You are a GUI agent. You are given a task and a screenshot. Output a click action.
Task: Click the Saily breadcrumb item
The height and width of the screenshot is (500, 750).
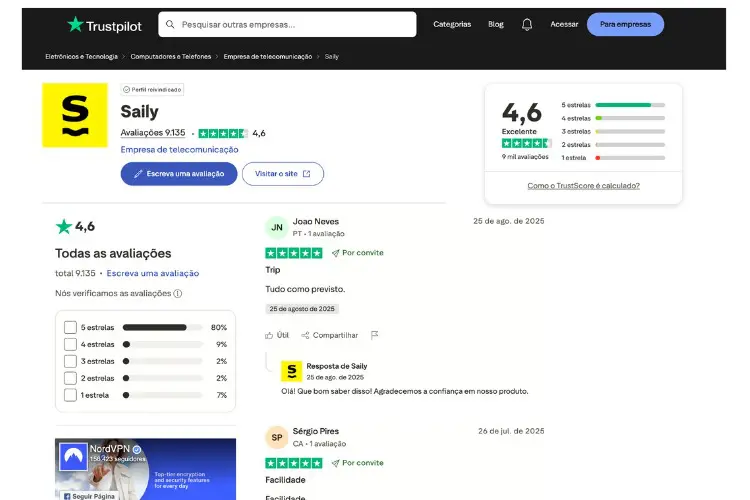[331, 56]
